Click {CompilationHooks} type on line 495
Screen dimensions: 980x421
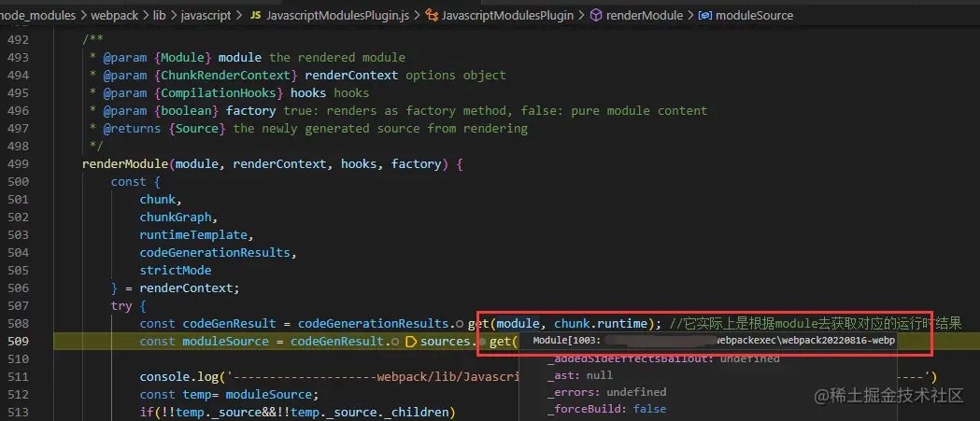[x=219, y=93]
